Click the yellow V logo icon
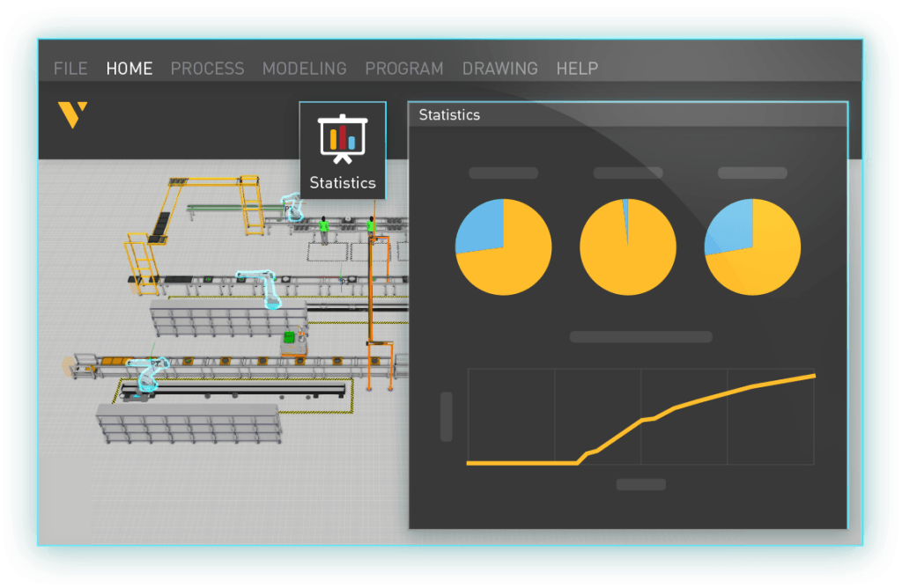This screenshot has height=588, width=902. [72, 115]
